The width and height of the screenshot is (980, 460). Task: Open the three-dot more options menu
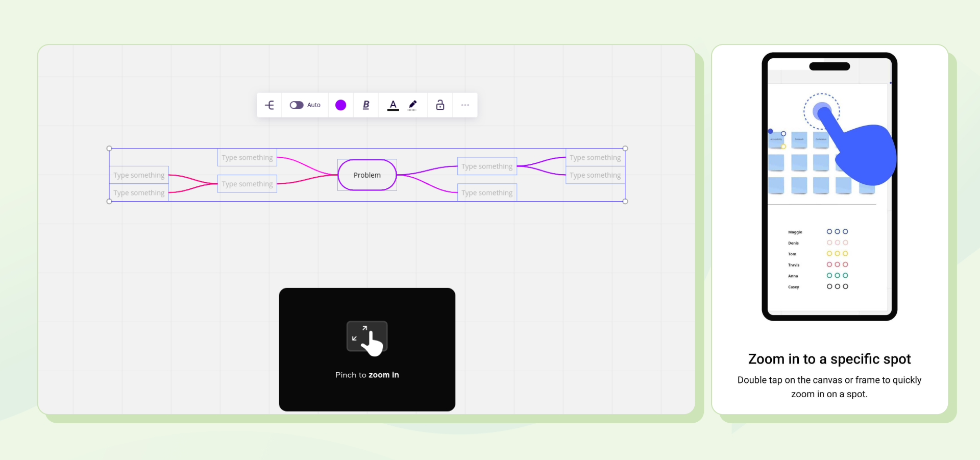[465, 105]
